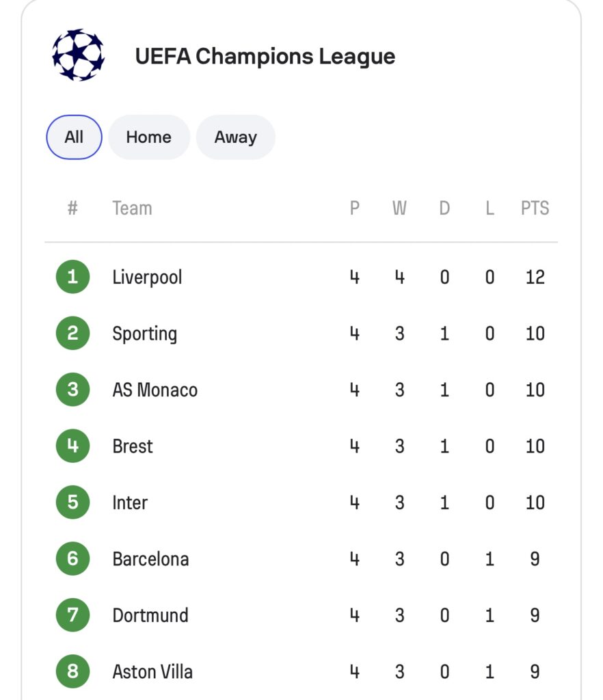
Task: Click the green rank 3 badge
Action: (x=72, y=389)
